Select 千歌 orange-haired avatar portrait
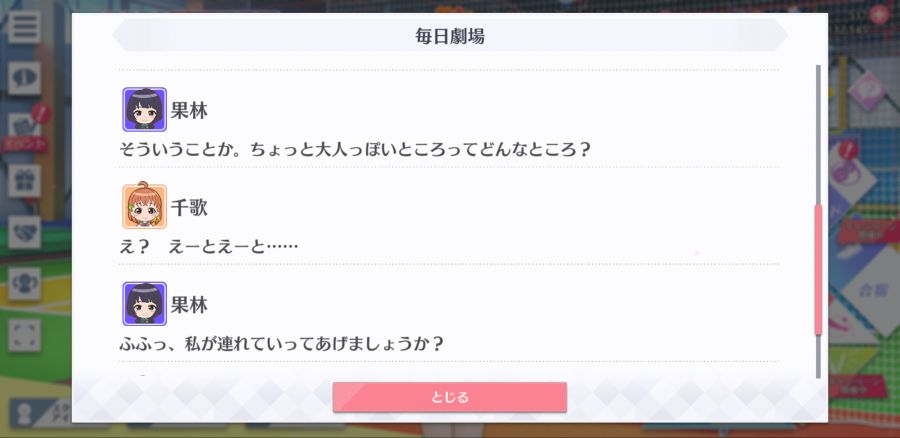This screenshot has height=438, width=900. 145,207
